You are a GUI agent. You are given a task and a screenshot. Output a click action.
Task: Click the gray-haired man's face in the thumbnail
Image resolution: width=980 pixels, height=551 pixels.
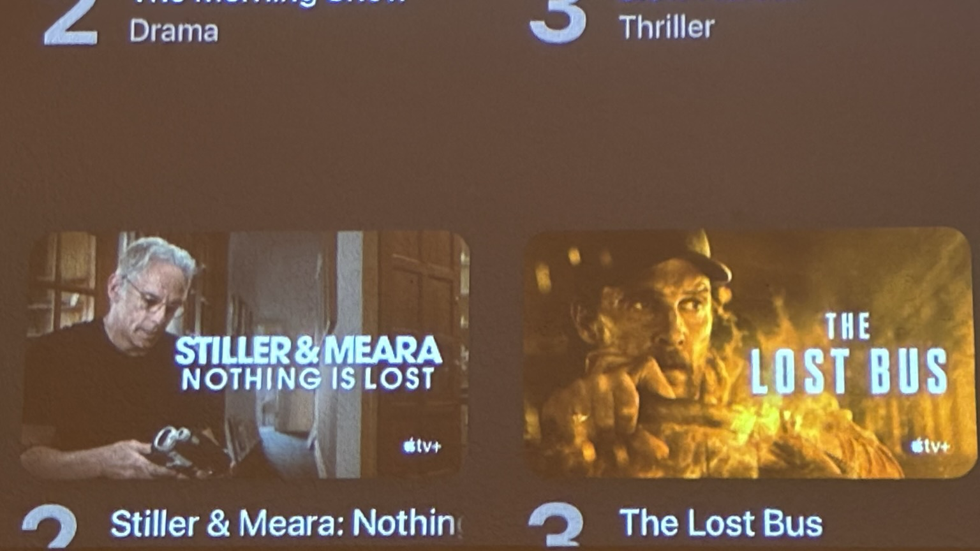[x=154, y=298]
